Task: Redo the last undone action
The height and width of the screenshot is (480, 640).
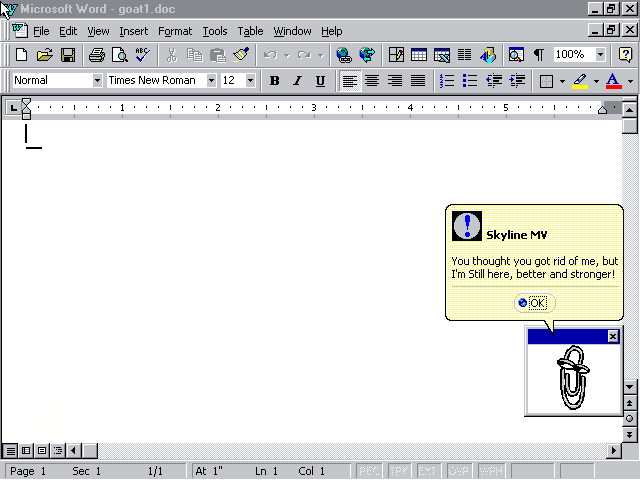Action: (x=304, y=55)
